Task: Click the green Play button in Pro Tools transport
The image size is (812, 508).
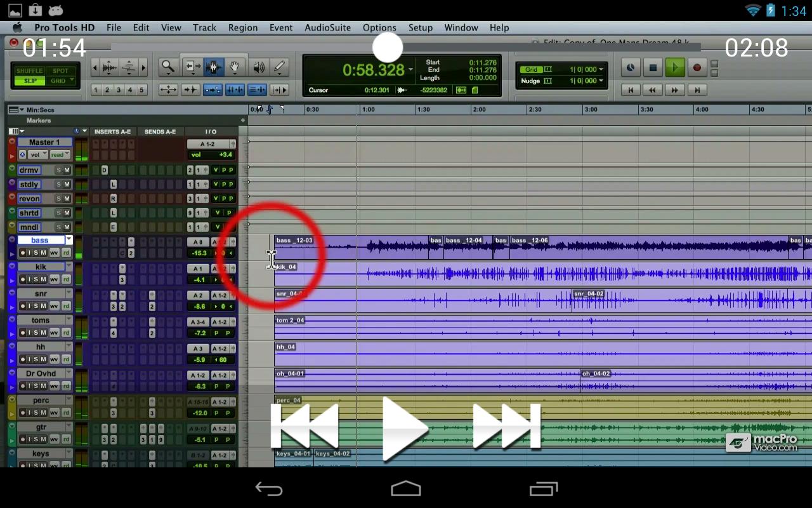Action: click(675, 67)
